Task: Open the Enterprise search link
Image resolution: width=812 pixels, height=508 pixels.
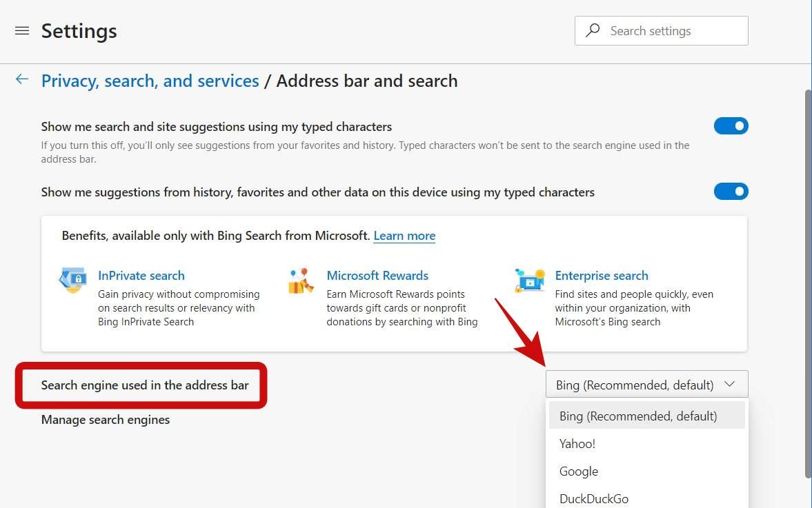Action: (x=602, y=276)
